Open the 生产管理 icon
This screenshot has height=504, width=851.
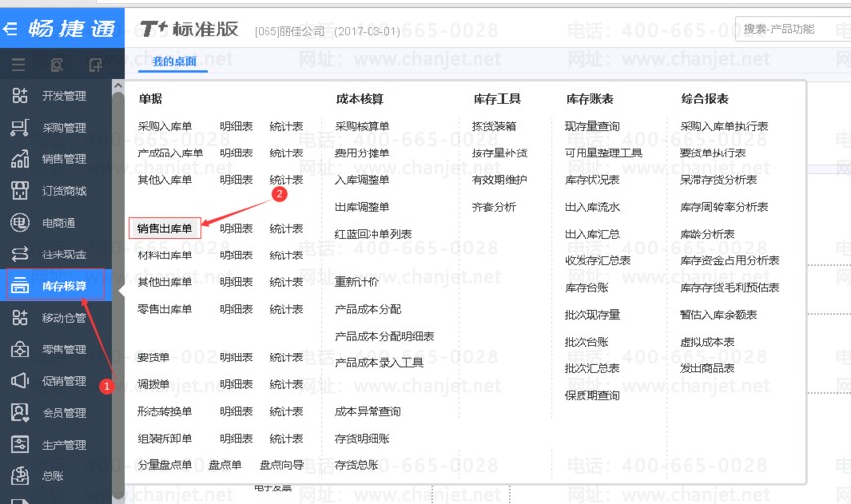tap(20, 444)
